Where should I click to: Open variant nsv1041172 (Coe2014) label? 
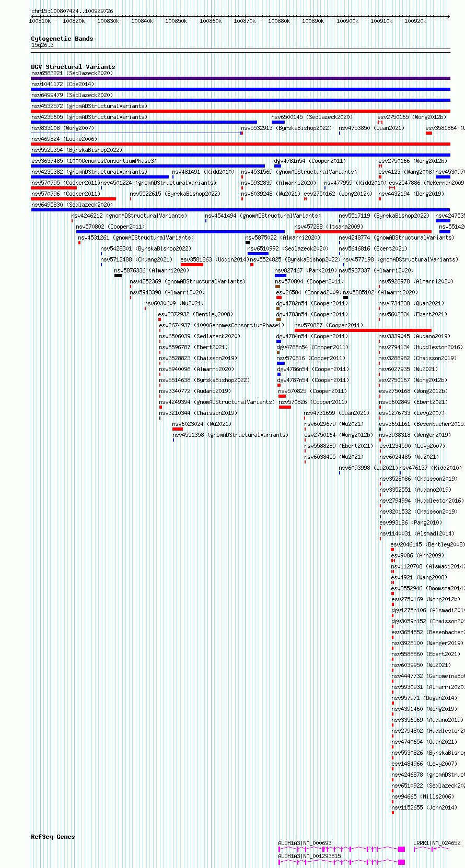(63, 84)
